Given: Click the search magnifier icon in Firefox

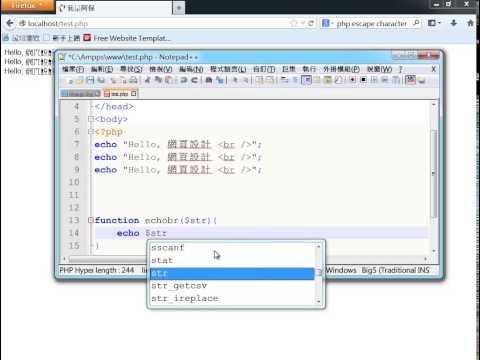Looking at the screenshot, I should click(416, 23).
